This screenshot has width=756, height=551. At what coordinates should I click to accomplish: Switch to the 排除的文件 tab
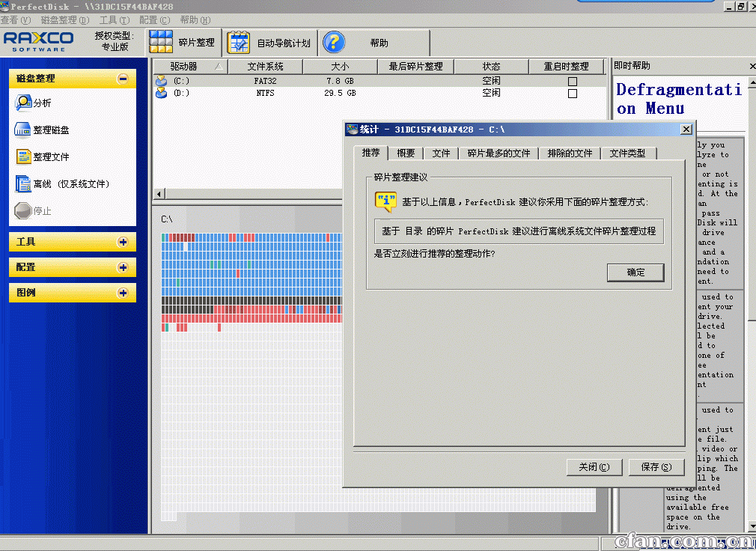coord(570,153)
